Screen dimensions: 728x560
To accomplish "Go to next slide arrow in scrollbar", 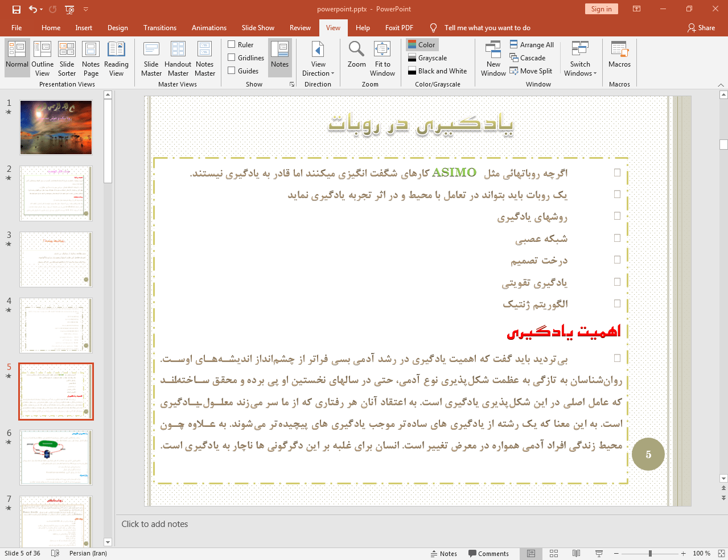I will point(723,498).
